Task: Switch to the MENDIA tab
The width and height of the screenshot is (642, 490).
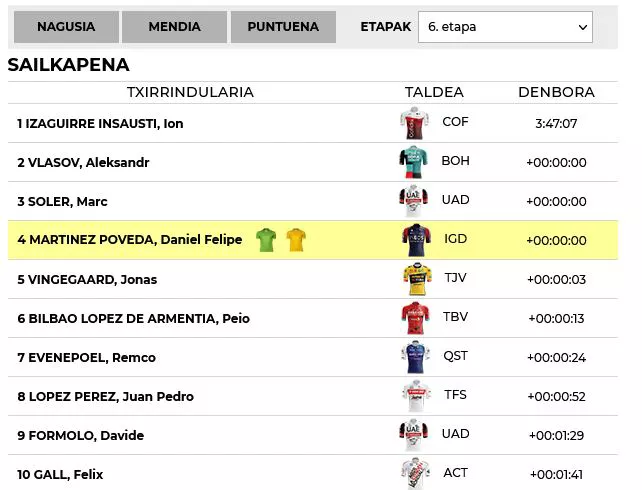Action: (174, 27)
